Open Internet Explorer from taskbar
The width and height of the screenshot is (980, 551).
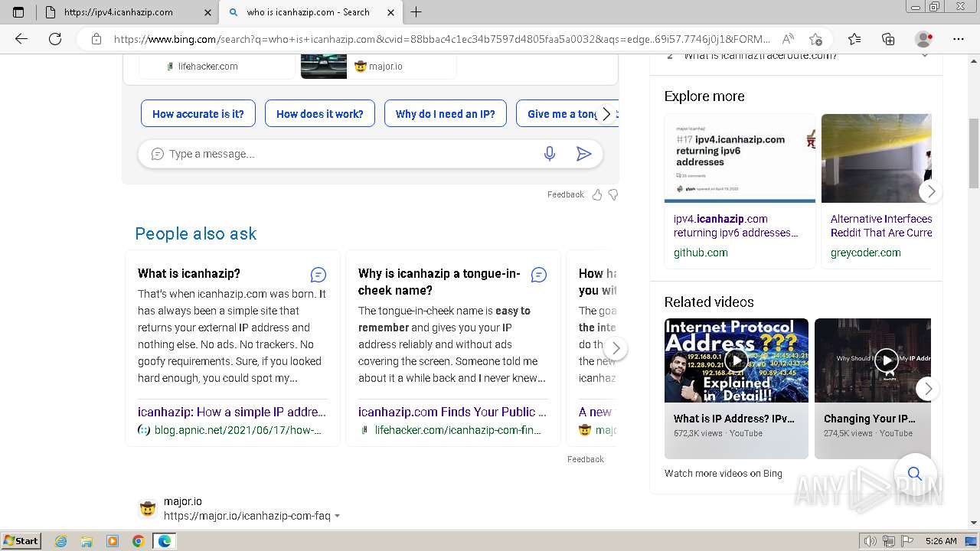click(x=61, y=541)
